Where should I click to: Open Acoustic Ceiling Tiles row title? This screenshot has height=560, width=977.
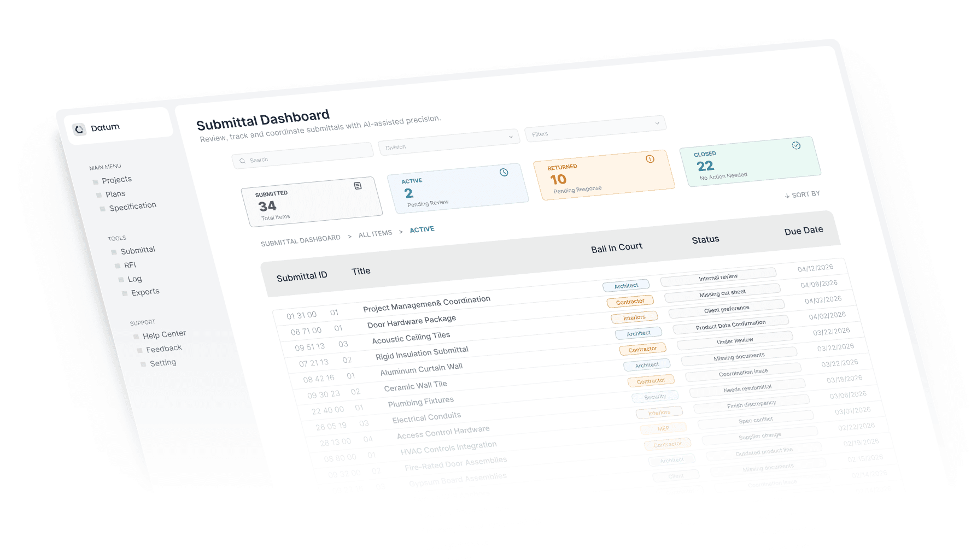[x=411, y=338]
